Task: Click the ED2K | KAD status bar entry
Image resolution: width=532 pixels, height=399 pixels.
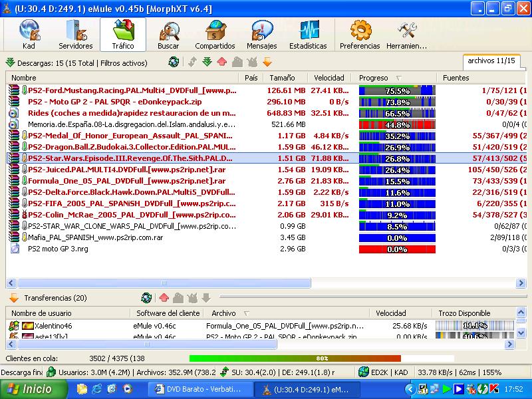Action: tap(384, 372)
